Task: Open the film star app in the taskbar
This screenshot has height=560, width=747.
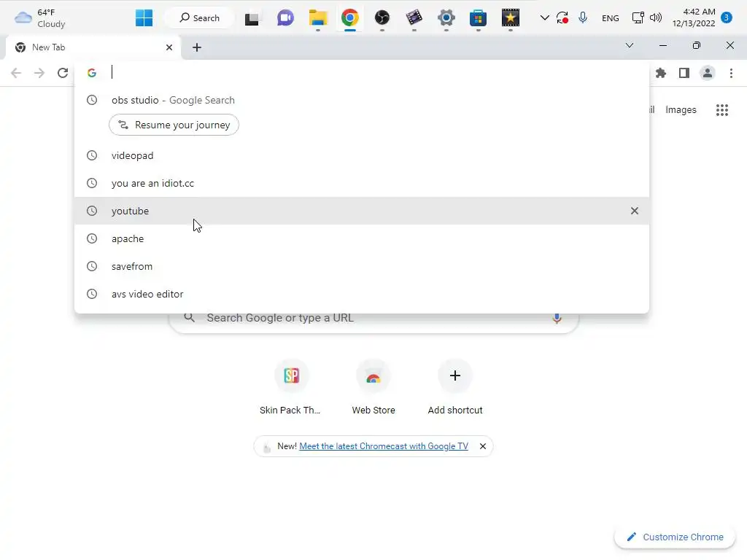Action: pyautogui.click(x=510, y=18)
